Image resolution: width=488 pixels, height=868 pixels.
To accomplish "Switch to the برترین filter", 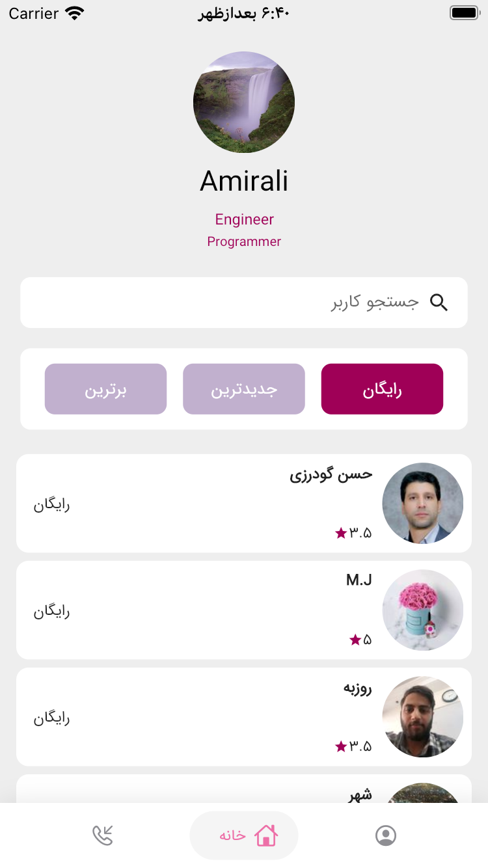I will (105, 389).
